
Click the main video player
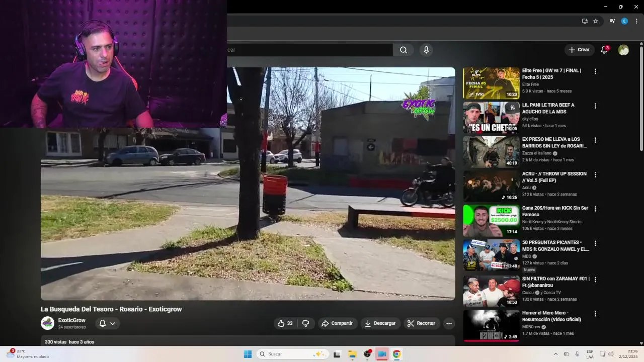point(248,184)
